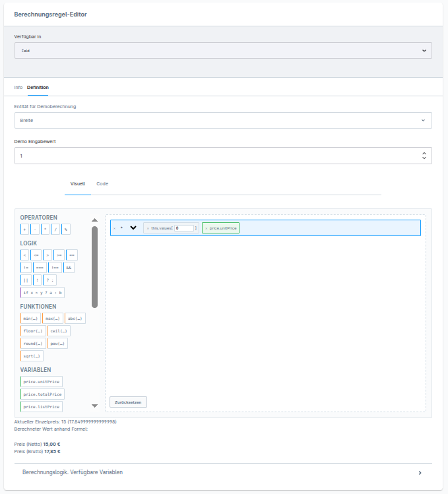
Task: Remove the price.unitPrice block from formula
Action: 207,228
